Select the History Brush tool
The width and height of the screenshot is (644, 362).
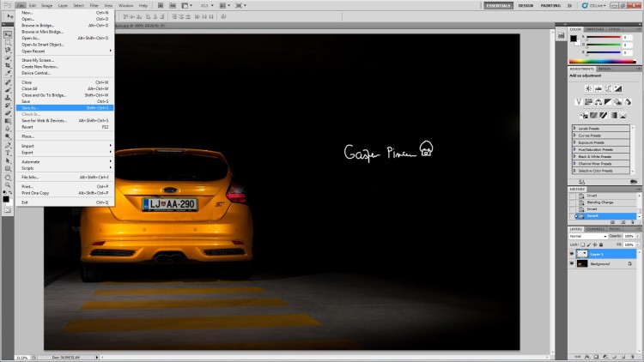[8, 106]
